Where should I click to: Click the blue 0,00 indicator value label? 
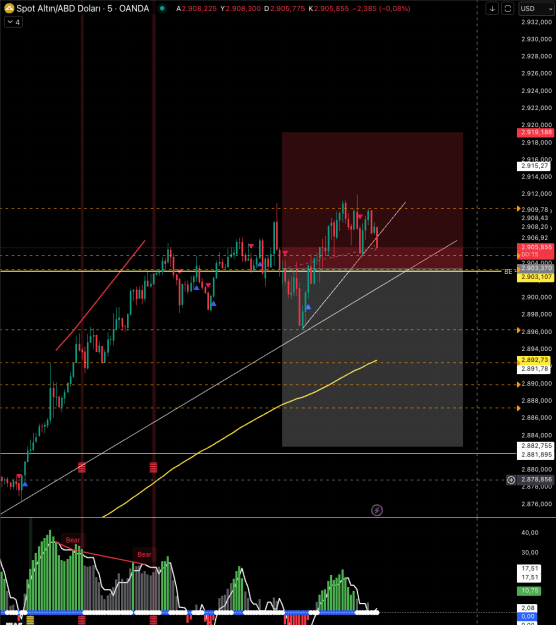(x=528, y=616)
